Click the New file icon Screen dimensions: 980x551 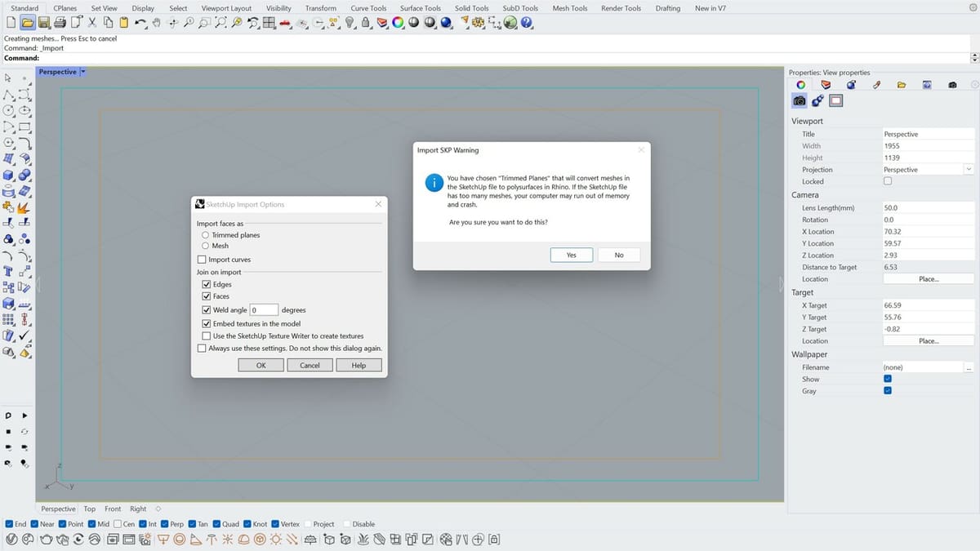coord(11,23)
